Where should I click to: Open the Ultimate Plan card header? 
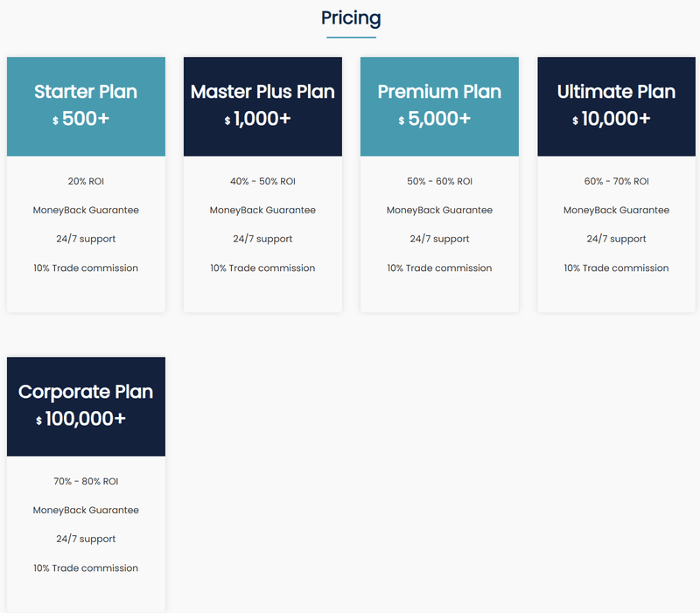(x=616, y=106)
